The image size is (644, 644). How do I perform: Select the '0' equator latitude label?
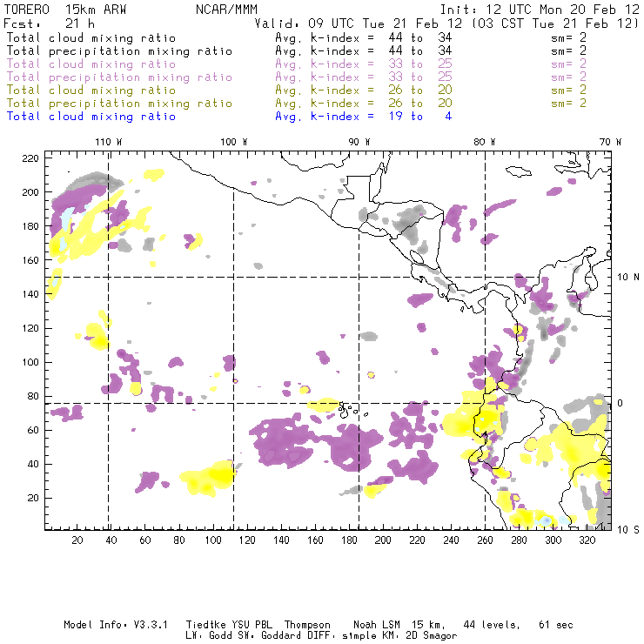pos(621,403)
